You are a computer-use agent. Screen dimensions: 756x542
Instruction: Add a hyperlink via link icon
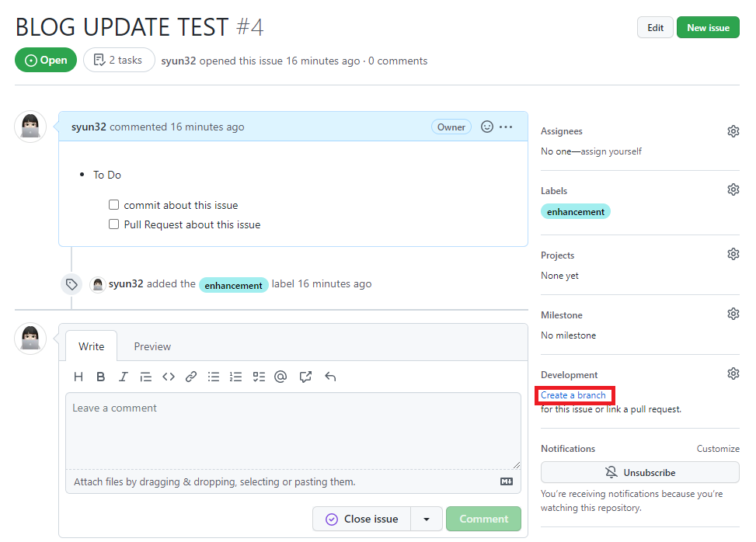(x=191, y=377)
